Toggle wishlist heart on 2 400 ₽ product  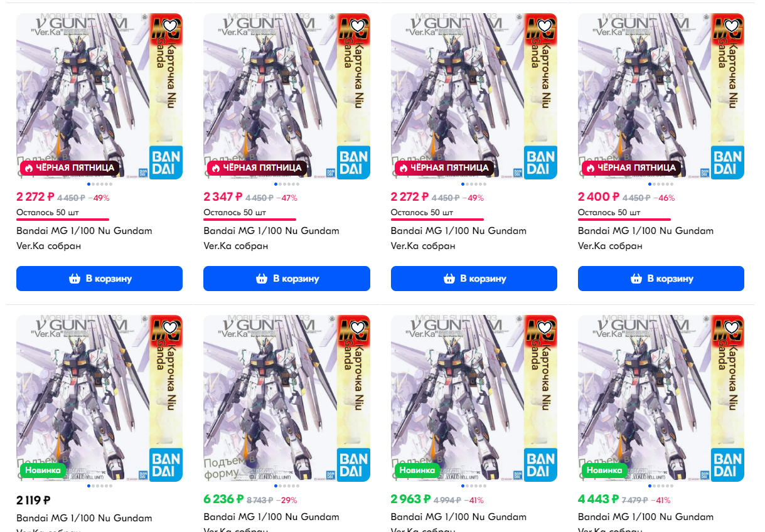click(x=732, y=26)
